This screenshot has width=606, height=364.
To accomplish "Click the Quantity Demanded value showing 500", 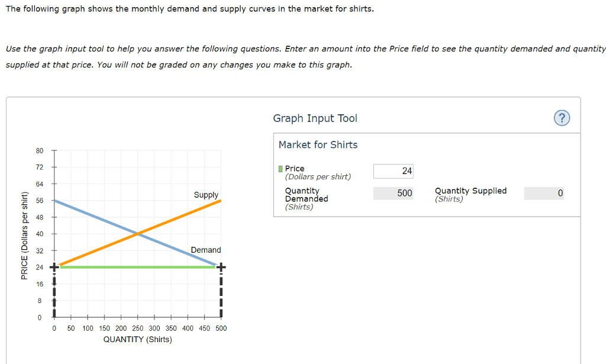I will click(x=393, y=192).
